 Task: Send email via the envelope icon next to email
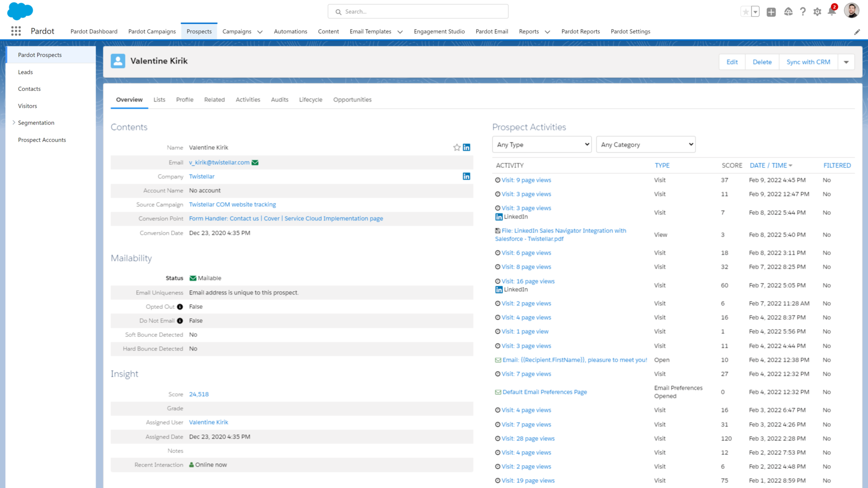tap(255, 162)
